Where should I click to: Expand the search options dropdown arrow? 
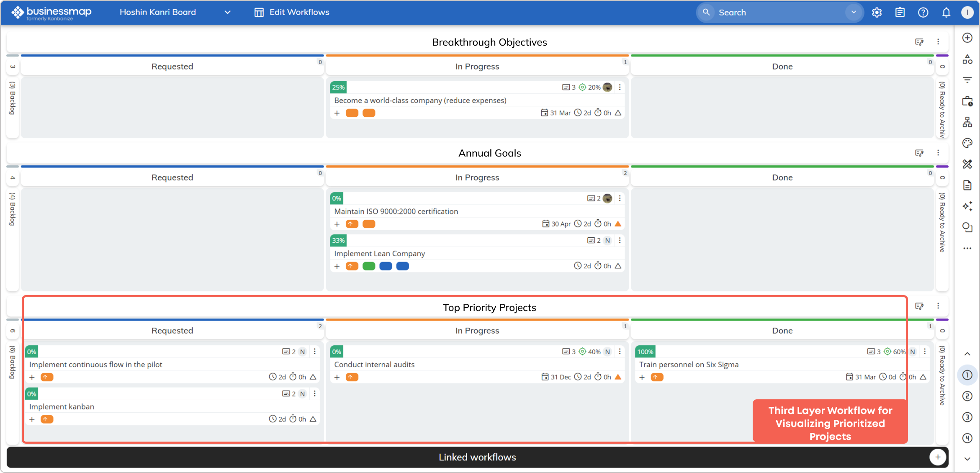[x=853, y=12]
